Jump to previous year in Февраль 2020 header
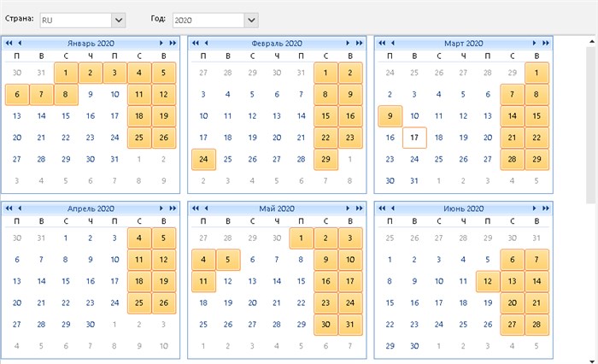The image size is (598, 364). pos(196,43)
